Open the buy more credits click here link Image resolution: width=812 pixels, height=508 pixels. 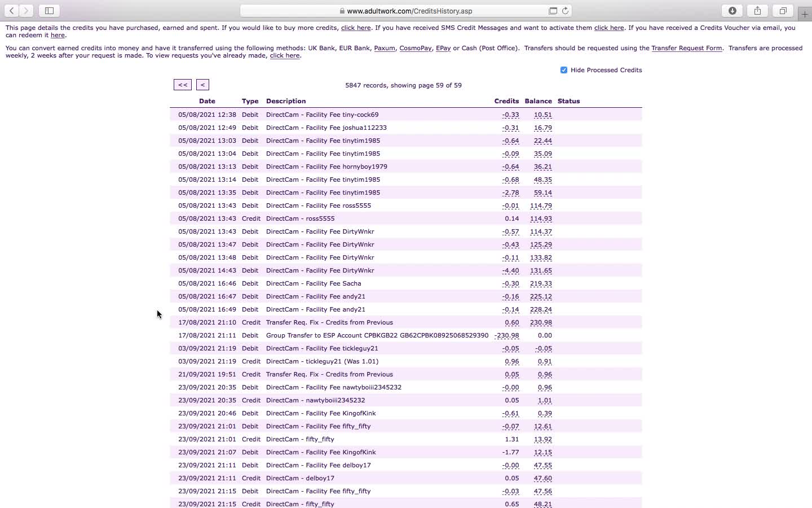356,28
